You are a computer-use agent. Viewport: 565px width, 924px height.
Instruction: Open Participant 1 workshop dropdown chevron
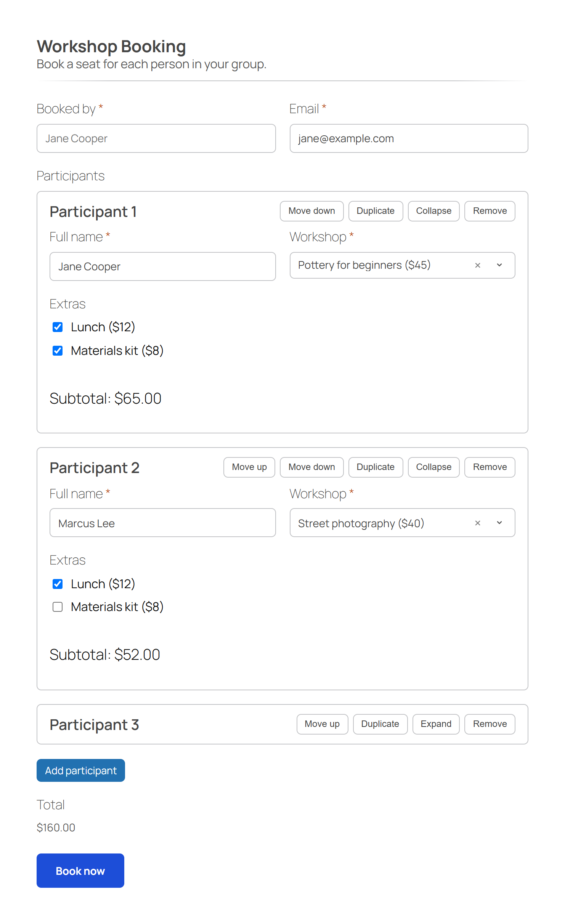pyautogui.click(x=499, y=265)
